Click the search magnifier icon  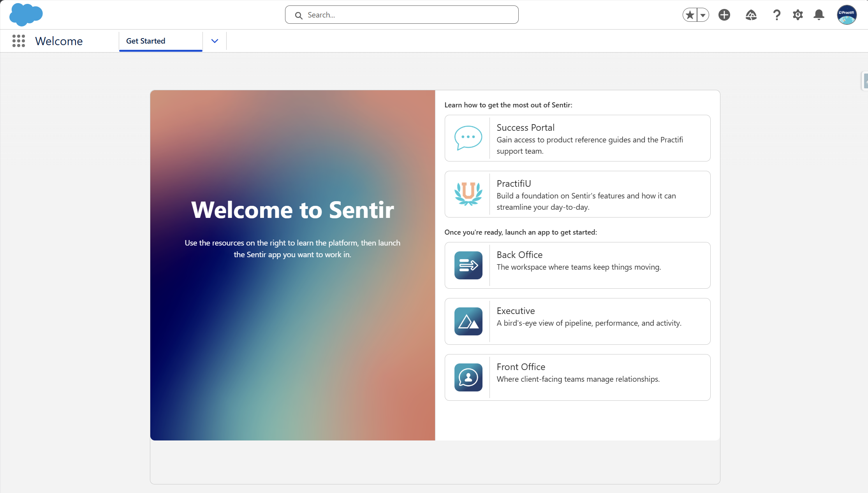pyautogui.click(x=299, y=15)
